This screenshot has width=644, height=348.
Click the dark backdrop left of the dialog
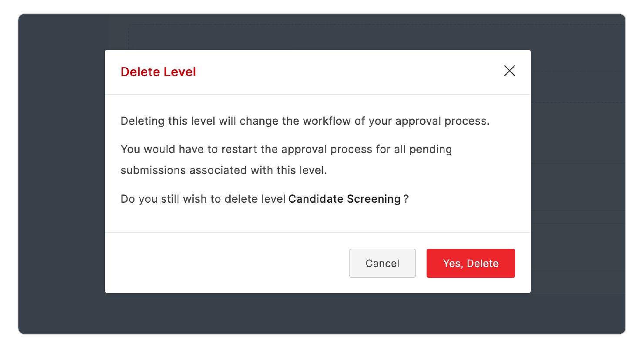(x=61, y=174)
